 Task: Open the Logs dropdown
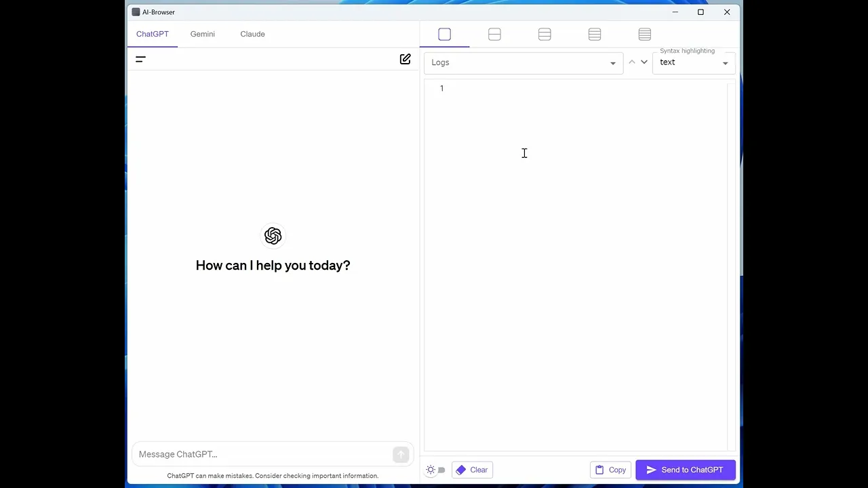[x=523, y=62]
